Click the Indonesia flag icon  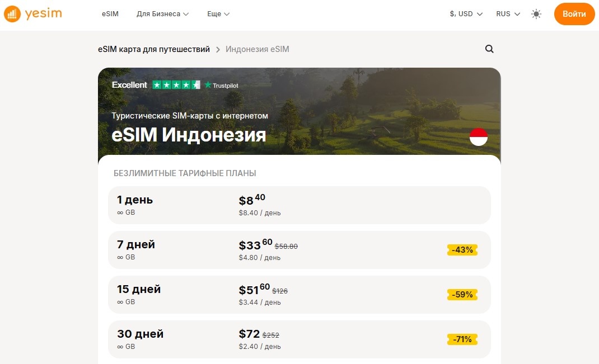pos(479,136)
